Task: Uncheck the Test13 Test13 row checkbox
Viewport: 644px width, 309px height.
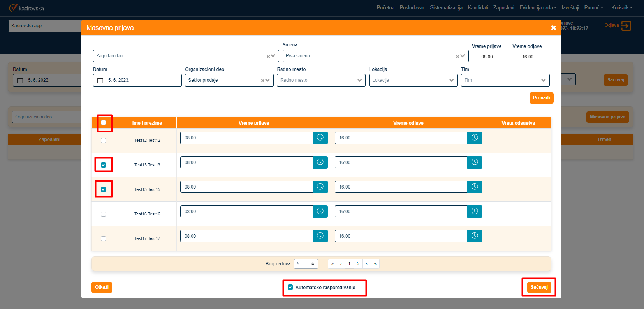Action: (x=104, y=165)
